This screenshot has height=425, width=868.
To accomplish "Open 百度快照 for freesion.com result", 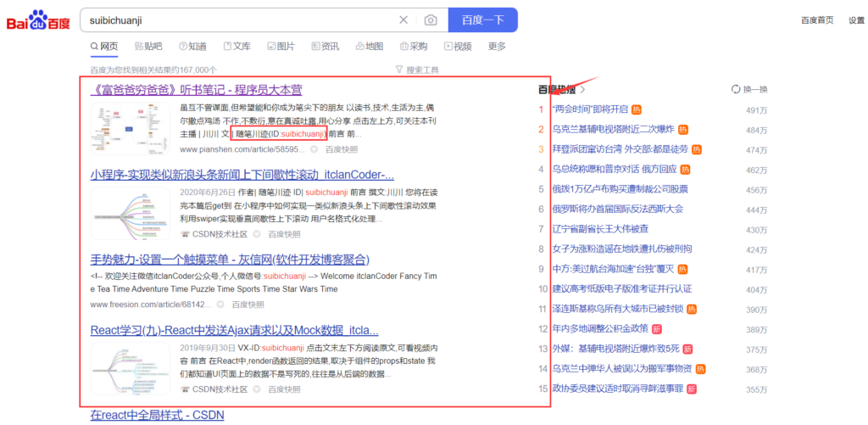I will tap(248, 305).
